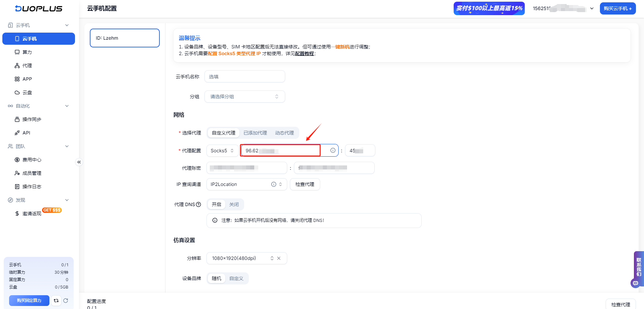Open the account dropdown arrow

(592, 8)
